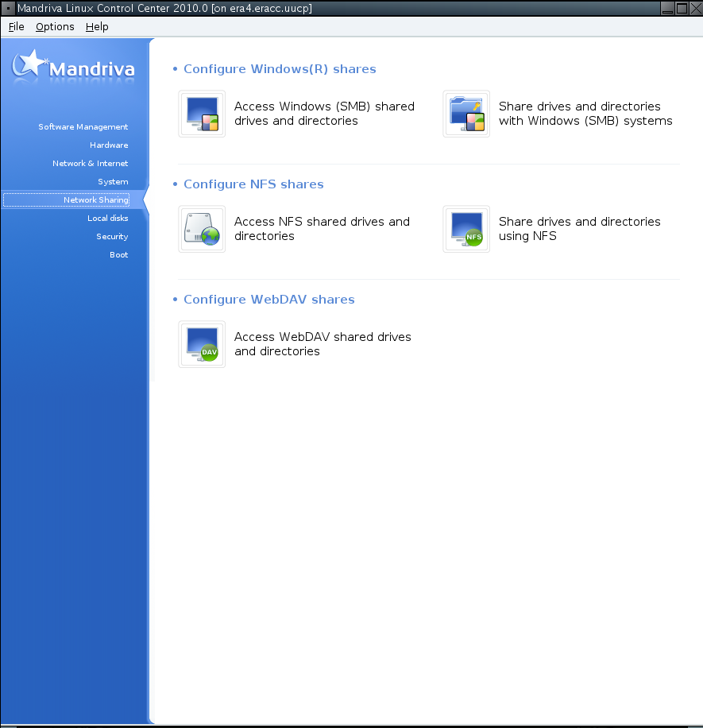The image size is (703, 728).
Task: Click the Mandriva star logo
Action: [x=73, y=68]
